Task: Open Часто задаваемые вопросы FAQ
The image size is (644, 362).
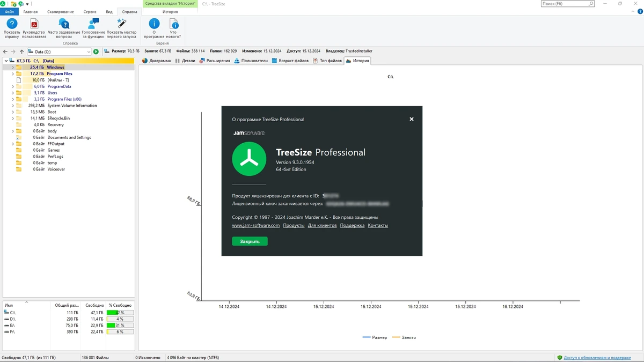Action: [x=64, y=24]
